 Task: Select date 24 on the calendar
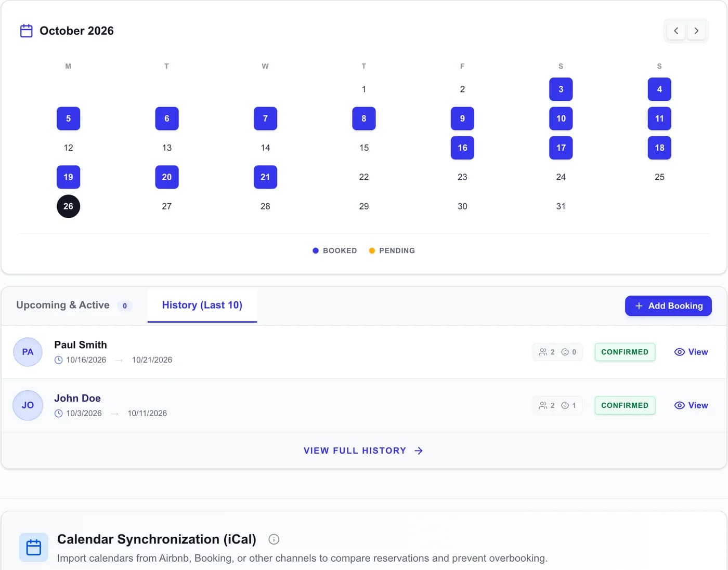[561, 177]
